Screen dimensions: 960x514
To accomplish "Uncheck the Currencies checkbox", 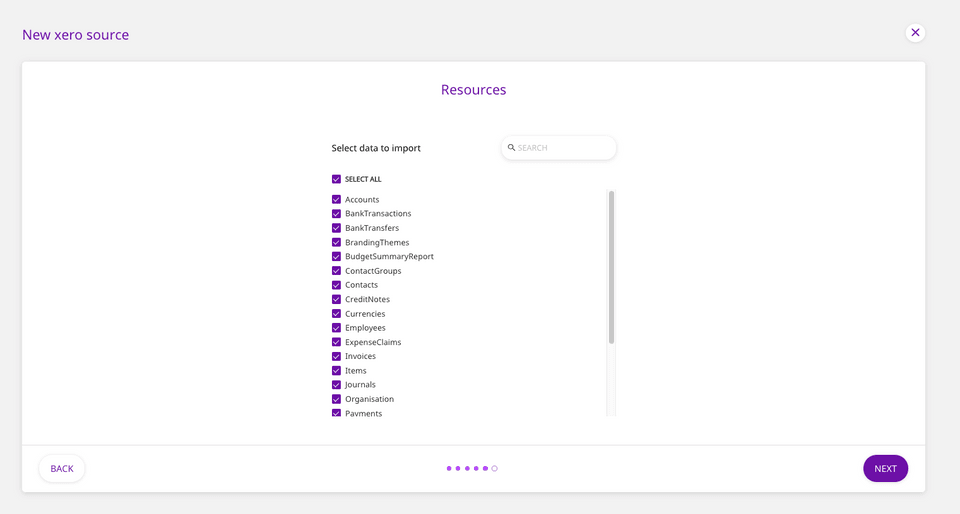I will tap(336, 314).
